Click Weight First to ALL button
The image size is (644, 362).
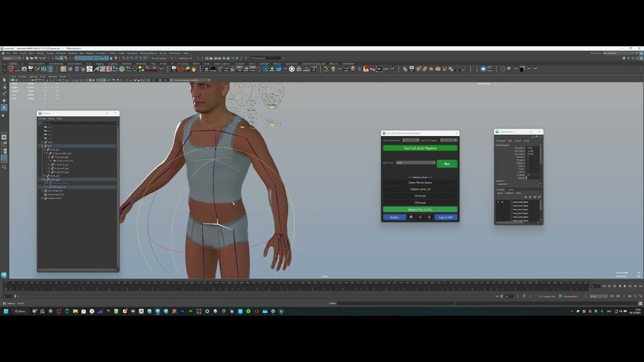pos(420,210)
